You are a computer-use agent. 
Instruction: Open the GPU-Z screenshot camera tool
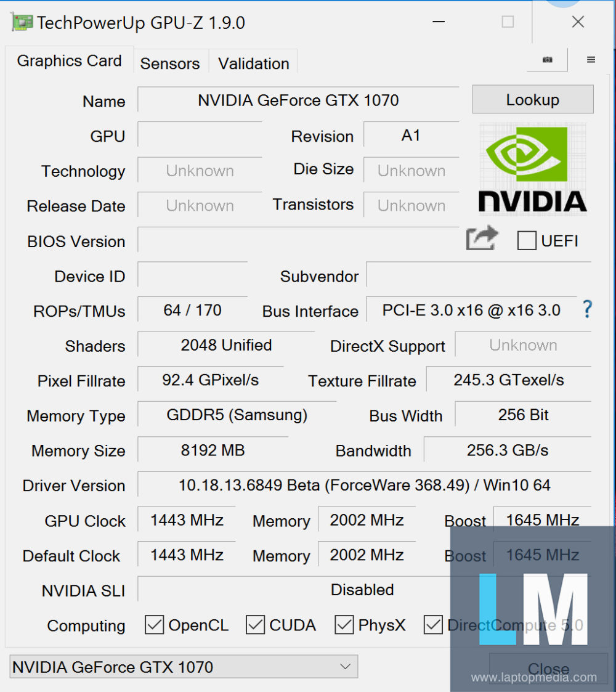point(547,59)
